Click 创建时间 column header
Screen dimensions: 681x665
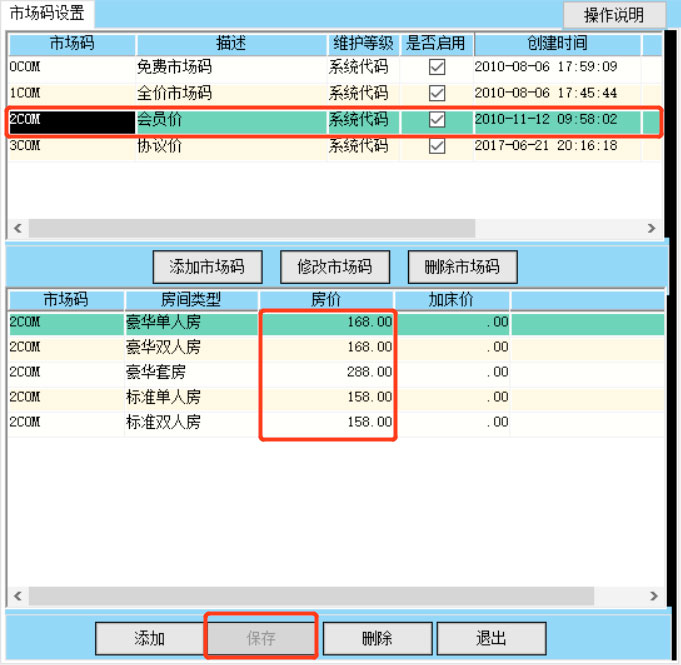click(x=558, y=43)
